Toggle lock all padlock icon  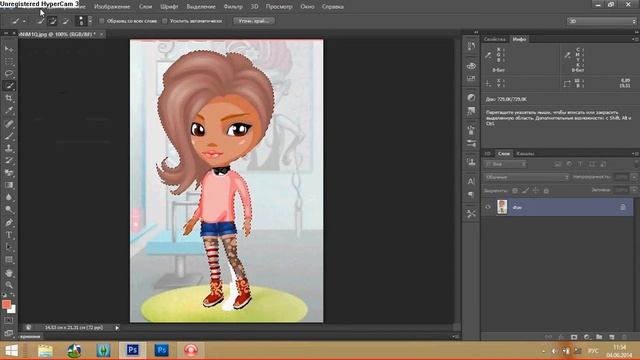click(x=546, y=190)
